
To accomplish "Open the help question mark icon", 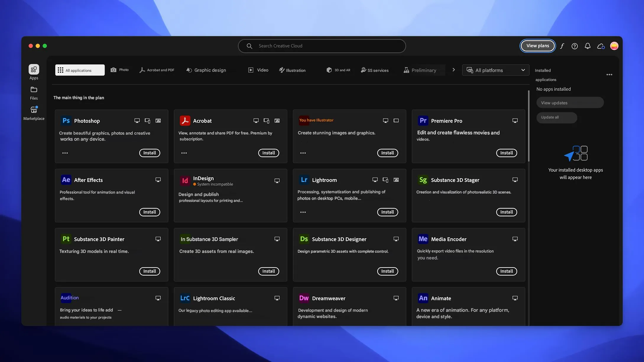I will [x=574, y=46].
